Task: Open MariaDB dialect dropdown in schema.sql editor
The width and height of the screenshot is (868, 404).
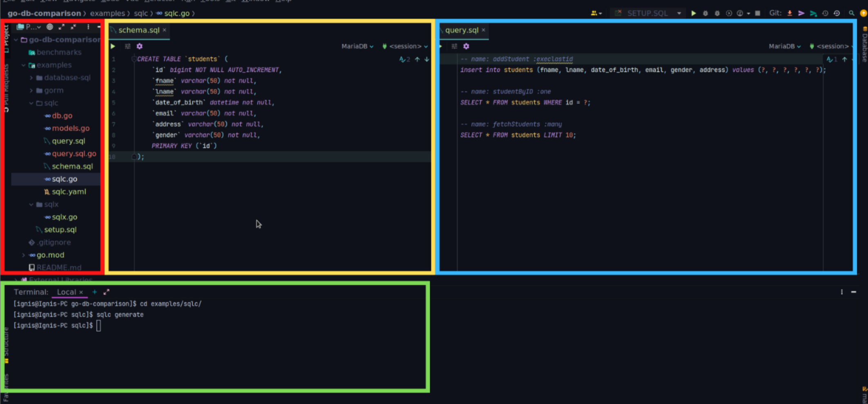Action: pyautogui.click(x=357, y=46)
